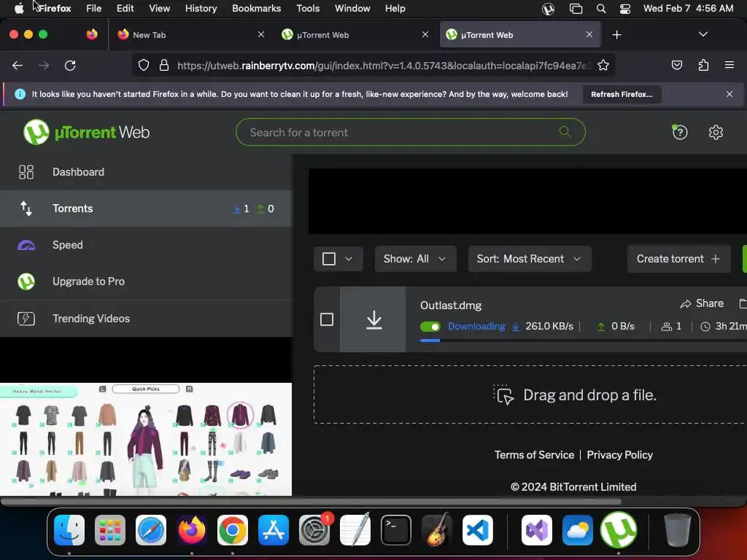Click the download arrow on Outlast.dmg
The image size is (747, 560).
point(374,319)
